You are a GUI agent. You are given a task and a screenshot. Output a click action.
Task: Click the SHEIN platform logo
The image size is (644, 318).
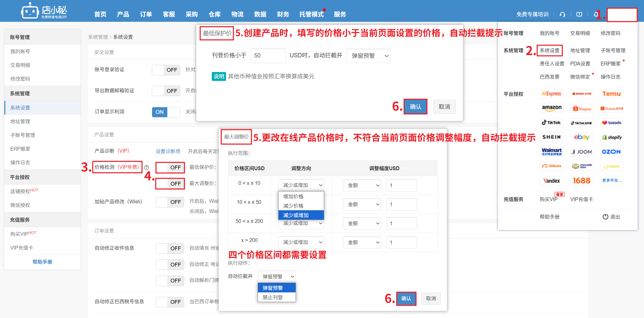point(552,137)
